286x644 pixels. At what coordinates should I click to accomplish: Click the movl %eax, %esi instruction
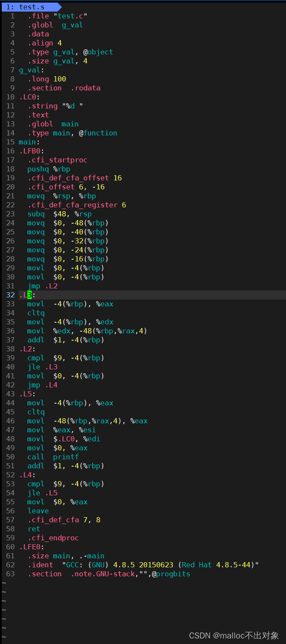(x=62, y=430)
